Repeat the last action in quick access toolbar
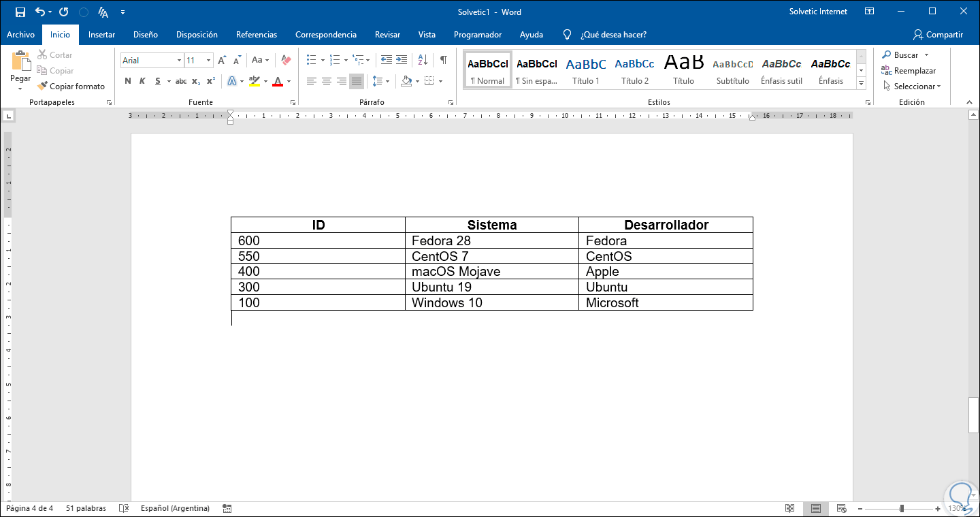This screenshot has height=517, width=980. coord(64,12)
